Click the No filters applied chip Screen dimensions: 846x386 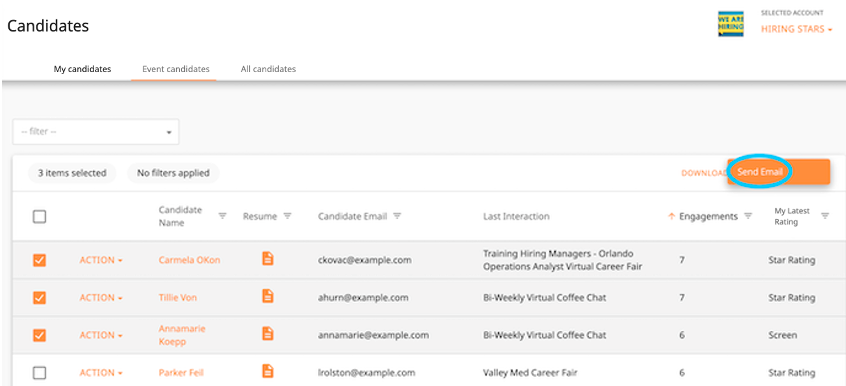click(x=173, y=173)
